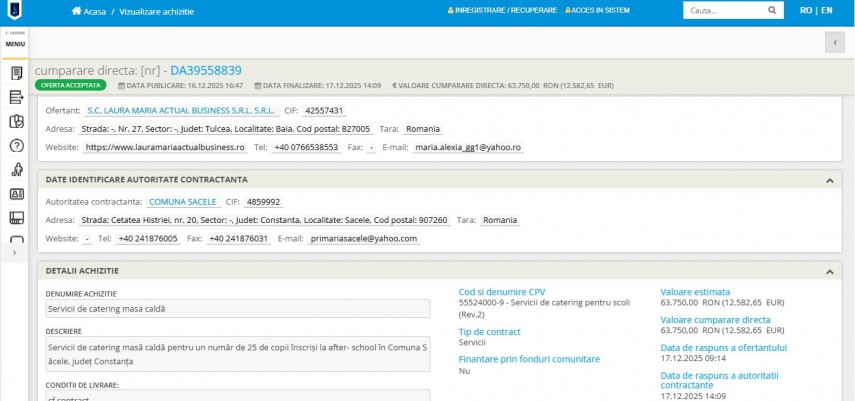Open the first document icon in sidebar
The image size is (855, 401).
[x=16, y=73]
